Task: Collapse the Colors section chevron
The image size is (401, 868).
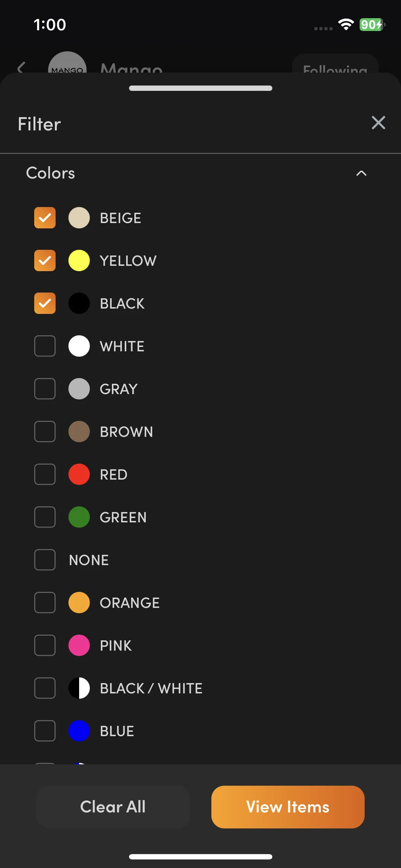Action: [x=361, y=173]
